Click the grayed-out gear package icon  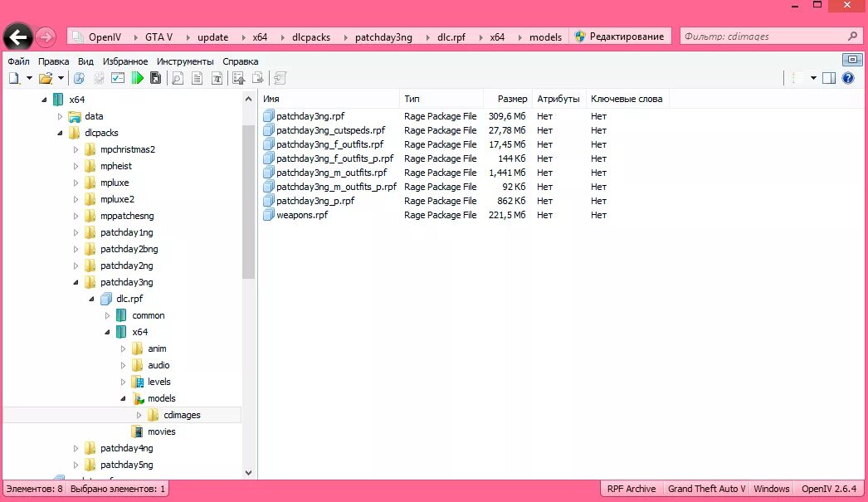pyautogui.click(x=99, y=78)
